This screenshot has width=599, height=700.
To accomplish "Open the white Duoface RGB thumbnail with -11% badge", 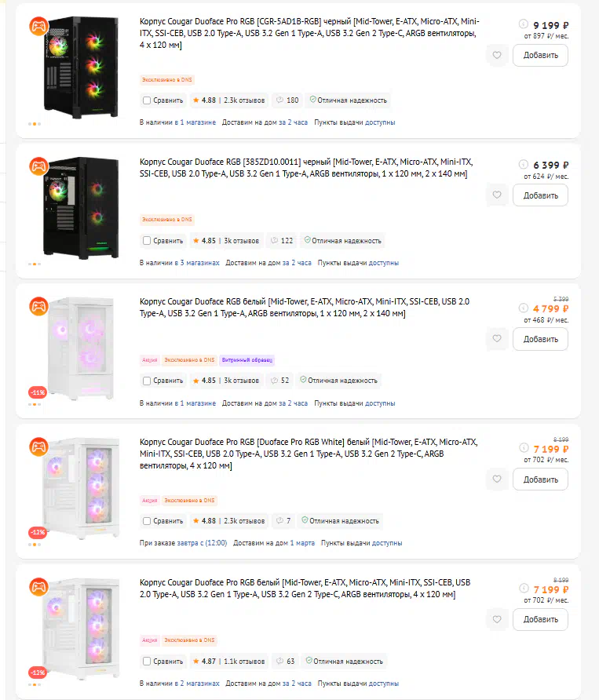I will 76,349.
